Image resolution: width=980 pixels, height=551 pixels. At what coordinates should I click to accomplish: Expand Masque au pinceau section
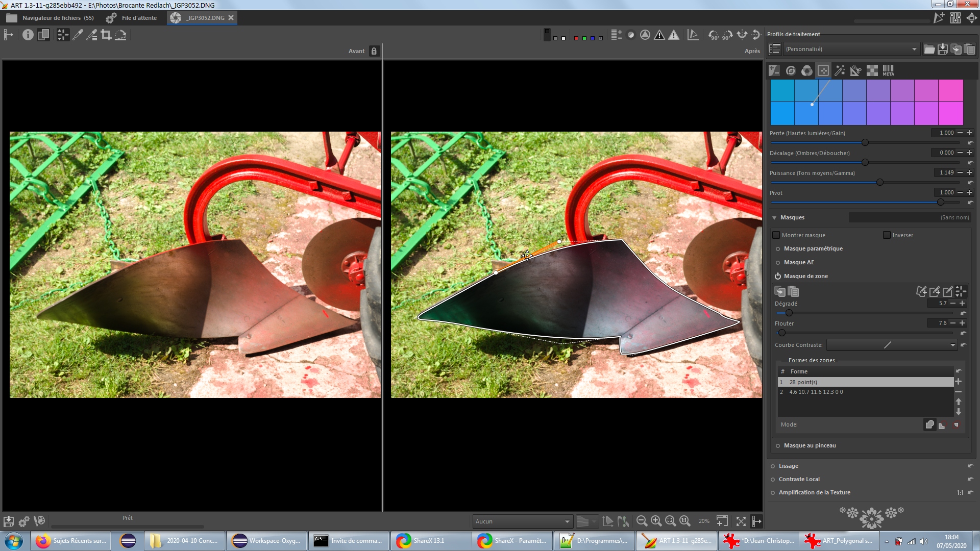[x=810, y=445]
